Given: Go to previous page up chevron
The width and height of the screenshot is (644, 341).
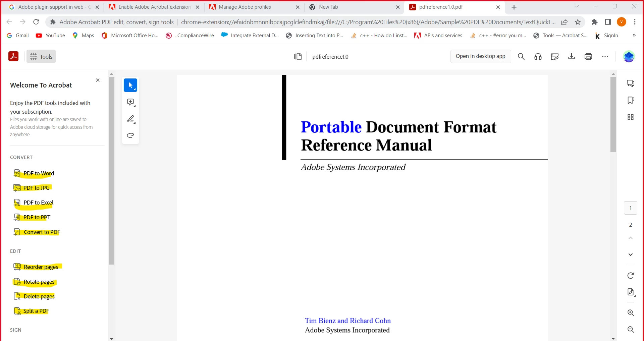Looking at the screenshot, I should click(631, 238).
